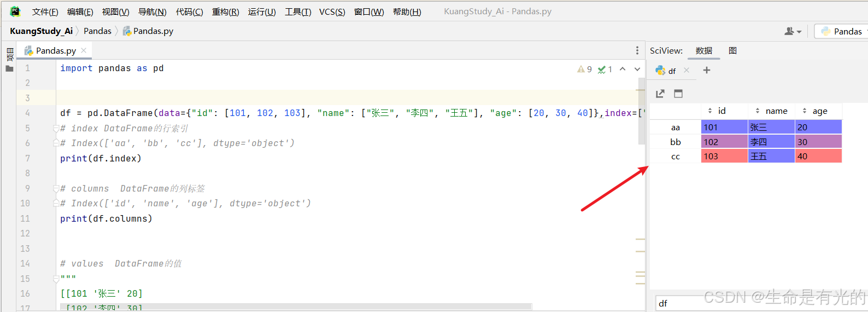
Task: Click cell containing 王五
Action: pyautogui.click(x=771, y=156)
